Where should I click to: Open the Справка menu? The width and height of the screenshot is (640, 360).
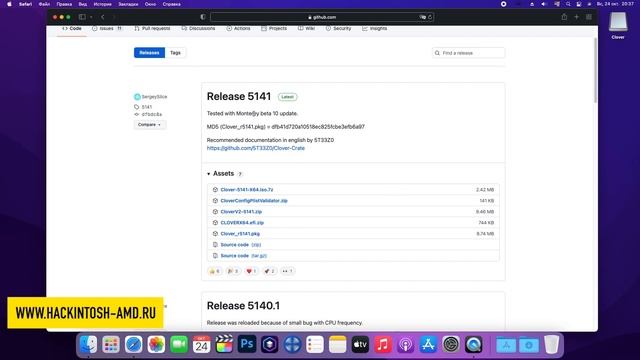click(171, 4)
